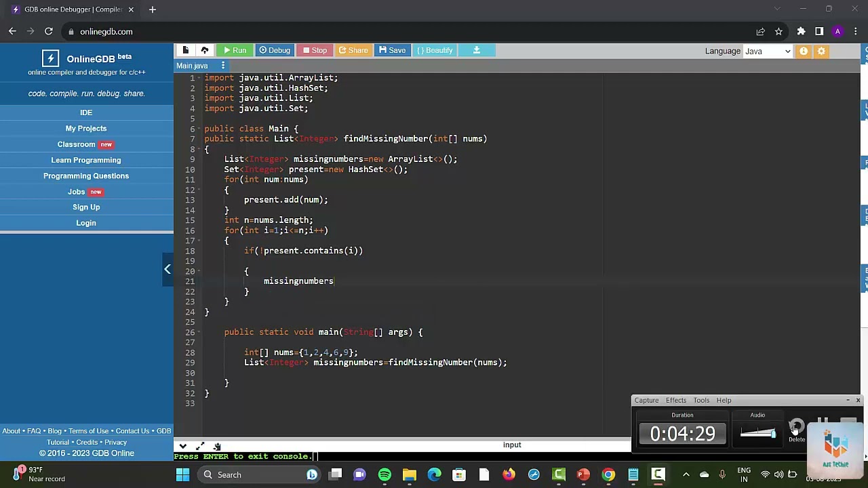The image size is (868, 488).
Task: Open the recorder Help menu
Action: pyautogui.click(x=724, y=401)
